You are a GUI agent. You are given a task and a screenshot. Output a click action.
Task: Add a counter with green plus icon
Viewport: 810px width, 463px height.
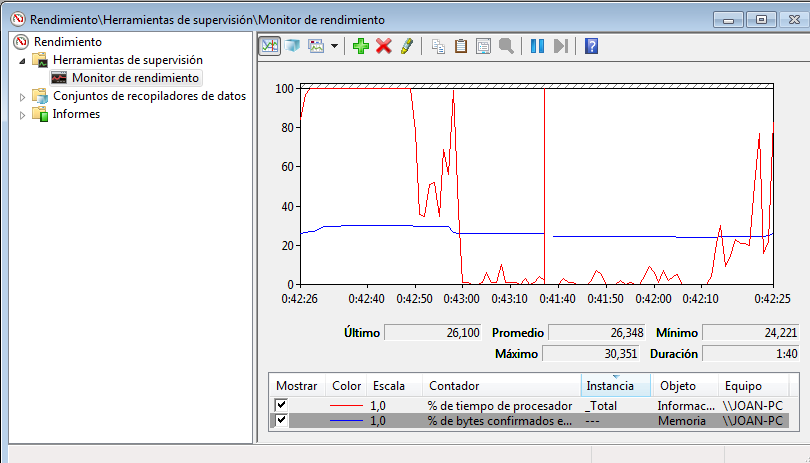[x=361, y=46]
